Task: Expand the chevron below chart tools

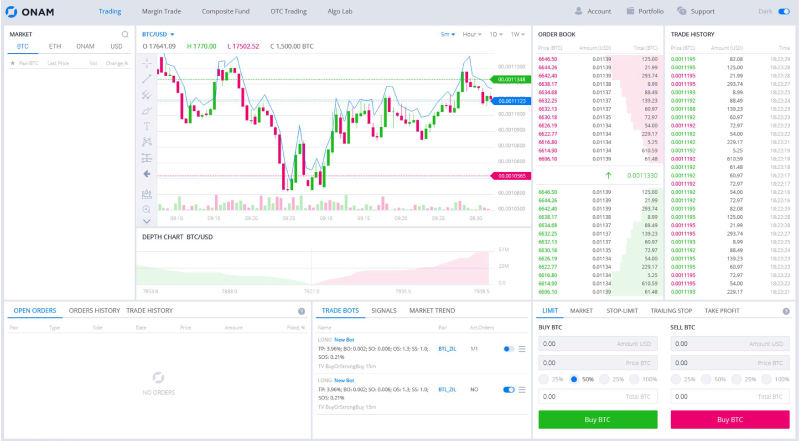Action: [x=146, y=222]
